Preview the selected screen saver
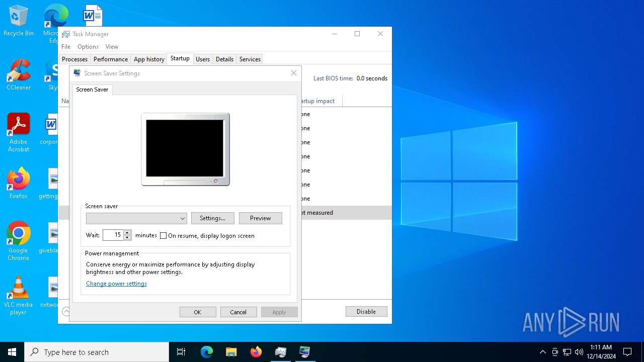The height and width of the screenshot is (362, 644). pyautogui.click(x=260, y=218)
